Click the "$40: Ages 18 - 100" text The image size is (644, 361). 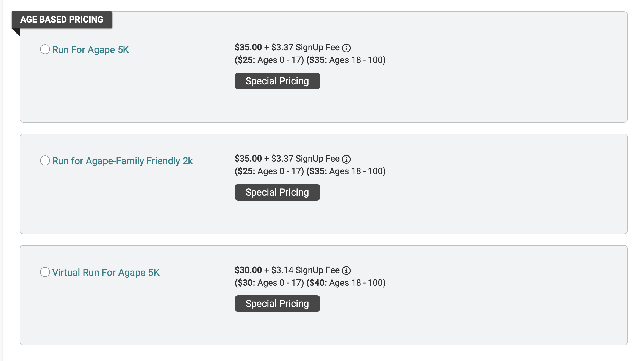(346, 283)
